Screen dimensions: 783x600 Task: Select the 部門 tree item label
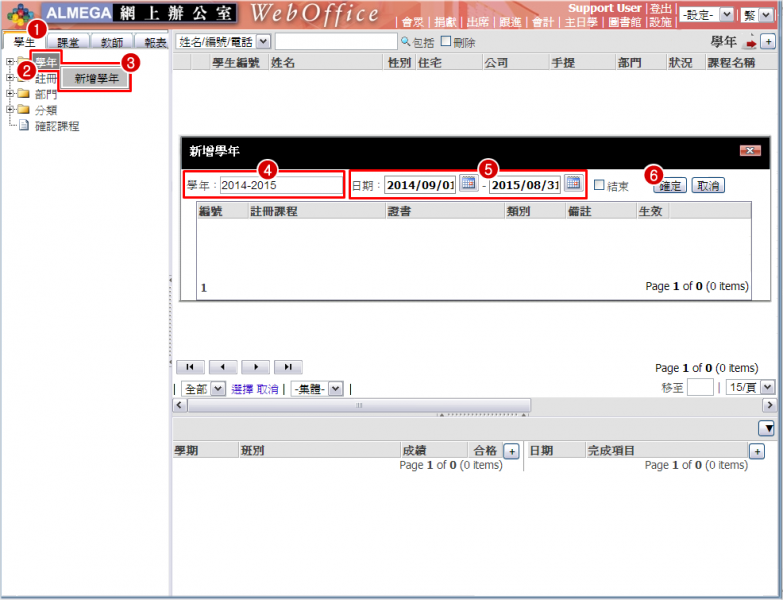tap(46, 94)
